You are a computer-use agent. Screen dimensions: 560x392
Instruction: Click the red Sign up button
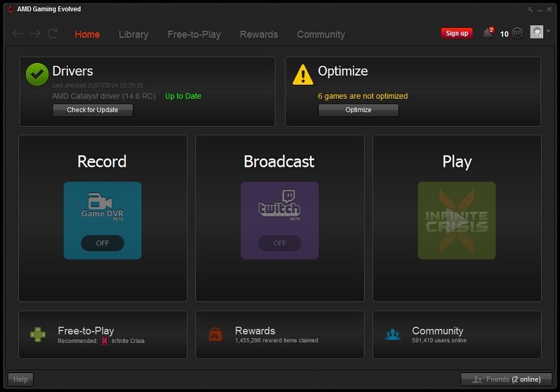click(457, 33)
